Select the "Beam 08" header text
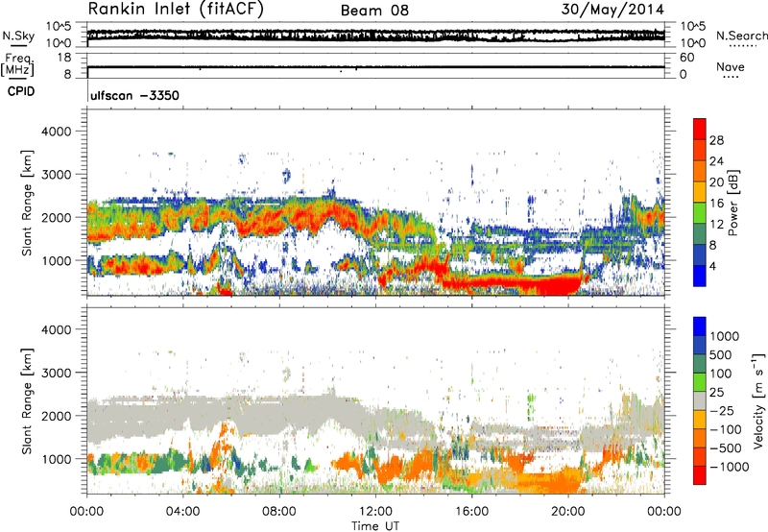768x532 pixels. coord(374,11)
